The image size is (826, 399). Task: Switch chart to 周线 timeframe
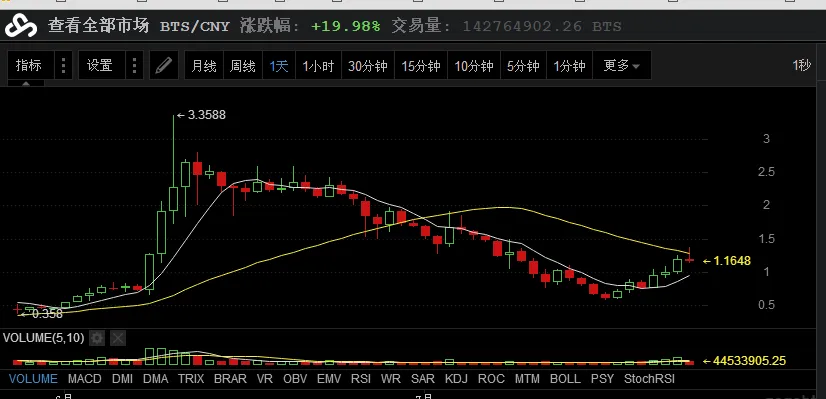(x=243, y=65)
